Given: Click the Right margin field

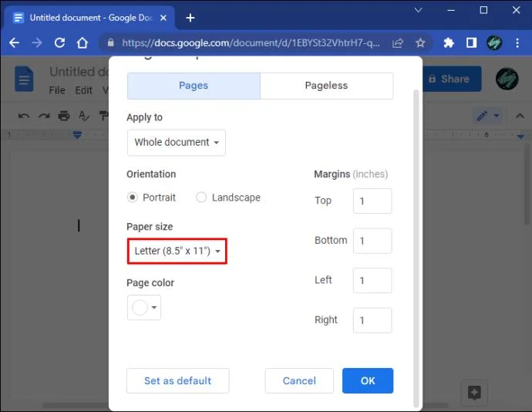Looking at the screenshot, I should [x=372, y=320].
